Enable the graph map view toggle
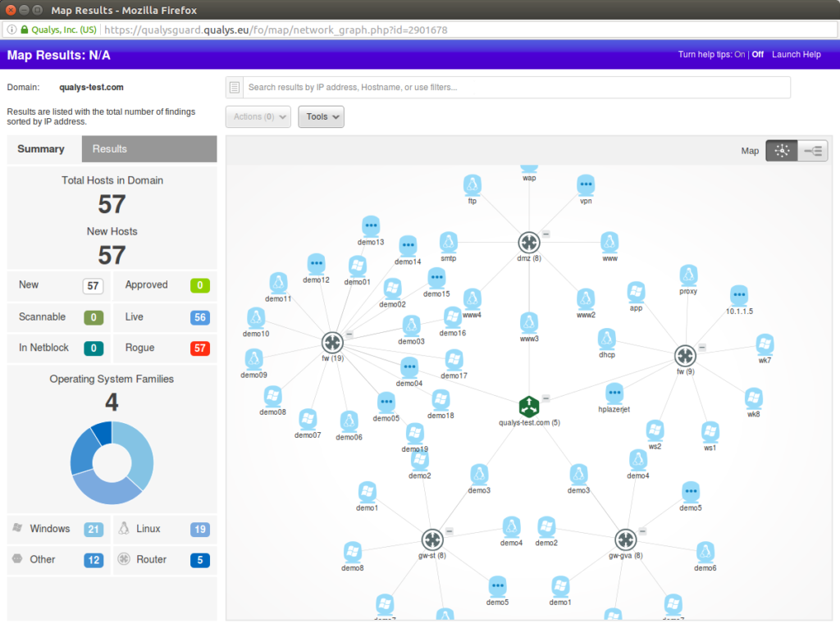Viewport: 840px width, 628px height. pos(781,150)
